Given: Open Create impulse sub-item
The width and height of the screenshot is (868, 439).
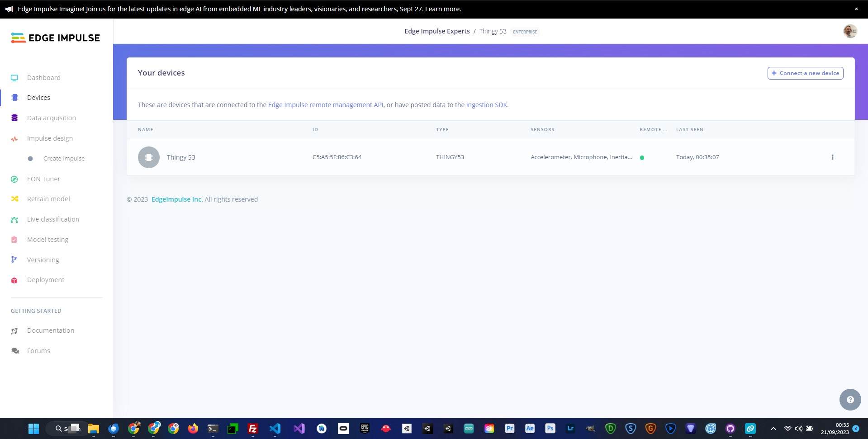Looking at the screenshot, I should click(x=64, y=159).
